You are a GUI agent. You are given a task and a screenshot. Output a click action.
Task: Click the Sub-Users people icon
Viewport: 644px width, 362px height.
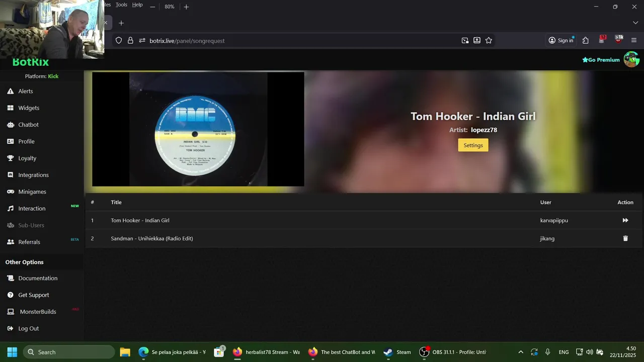pos(10,225)
